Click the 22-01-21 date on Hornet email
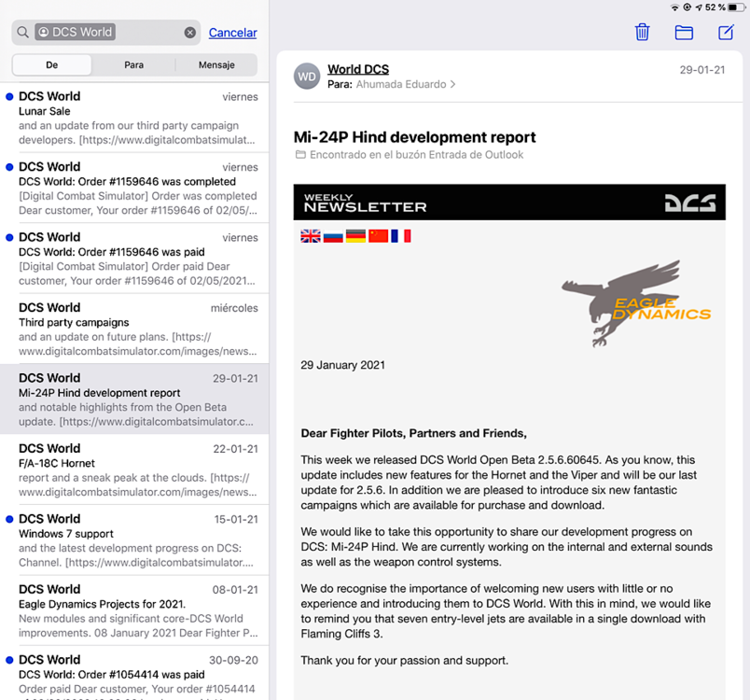 [x=235, y=449]
